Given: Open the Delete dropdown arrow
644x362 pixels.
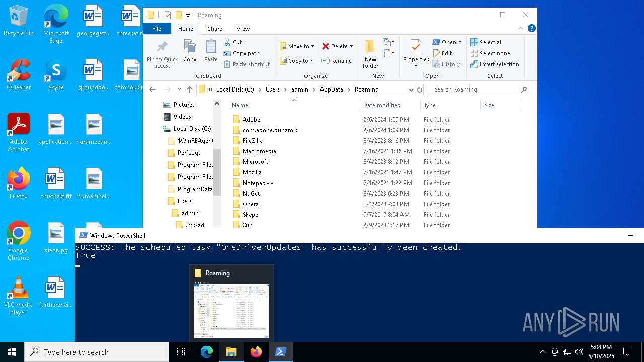Looking at the screenshot, I should coord(351,46).
